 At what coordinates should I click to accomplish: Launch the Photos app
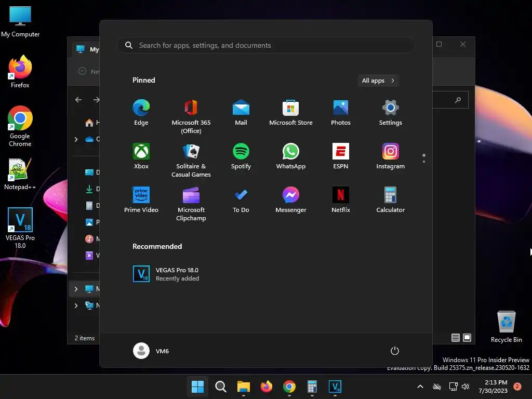(341, 112)
